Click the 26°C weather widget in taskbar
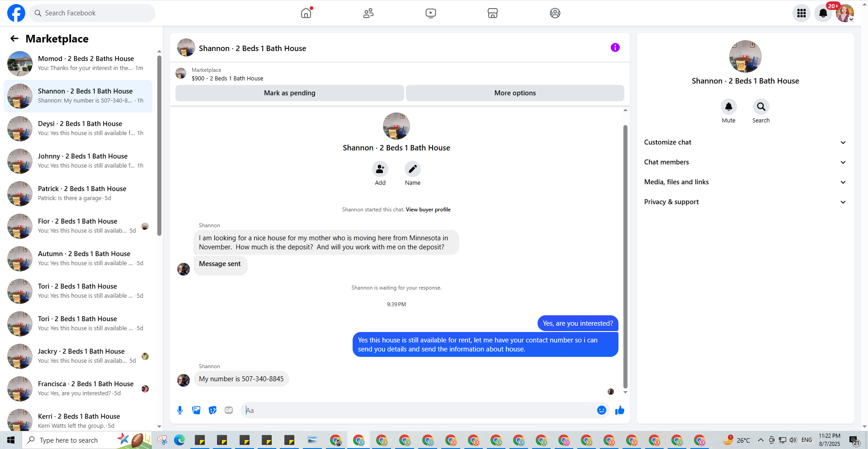This screenshot has width=868, height=449. pos(736,440)
